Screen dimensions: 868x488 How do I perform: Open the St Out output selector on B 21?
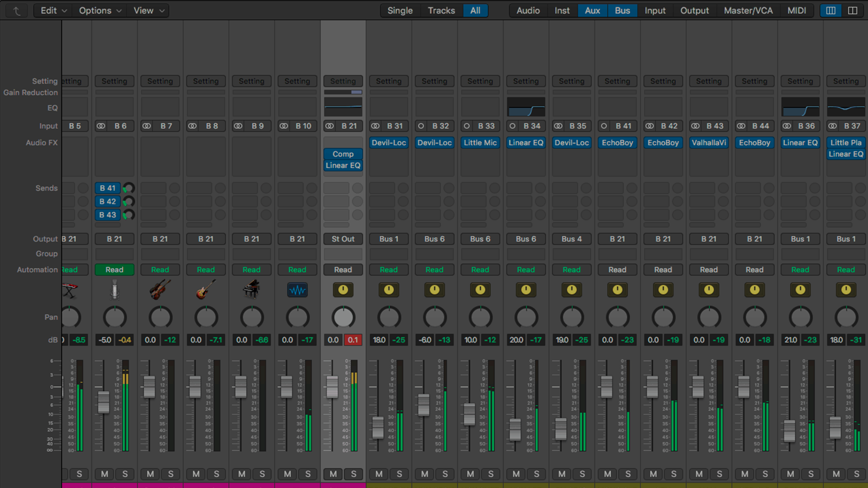click(x=343, y=239)
